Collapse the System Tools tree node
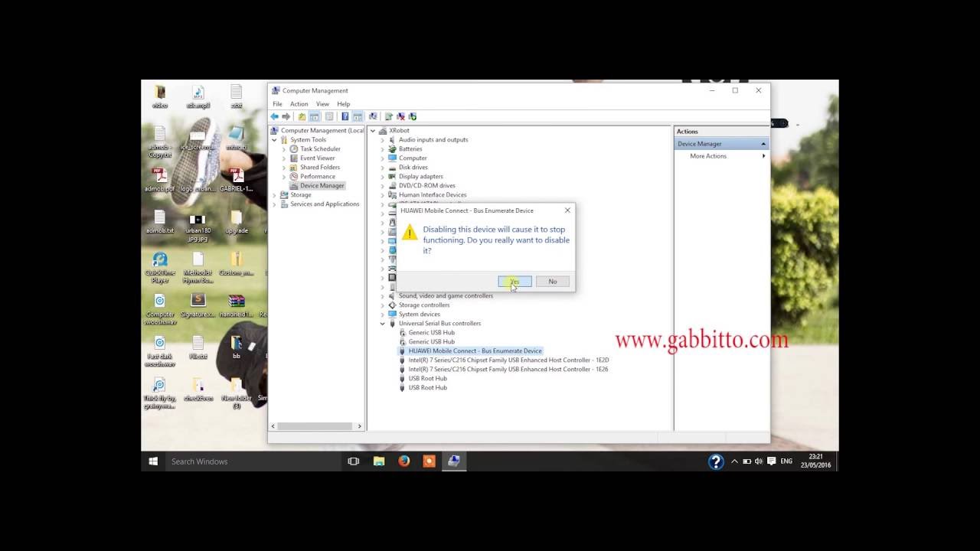Image resolution: width=980 pixels, height=551 pixels. click(x=274, y=140)
